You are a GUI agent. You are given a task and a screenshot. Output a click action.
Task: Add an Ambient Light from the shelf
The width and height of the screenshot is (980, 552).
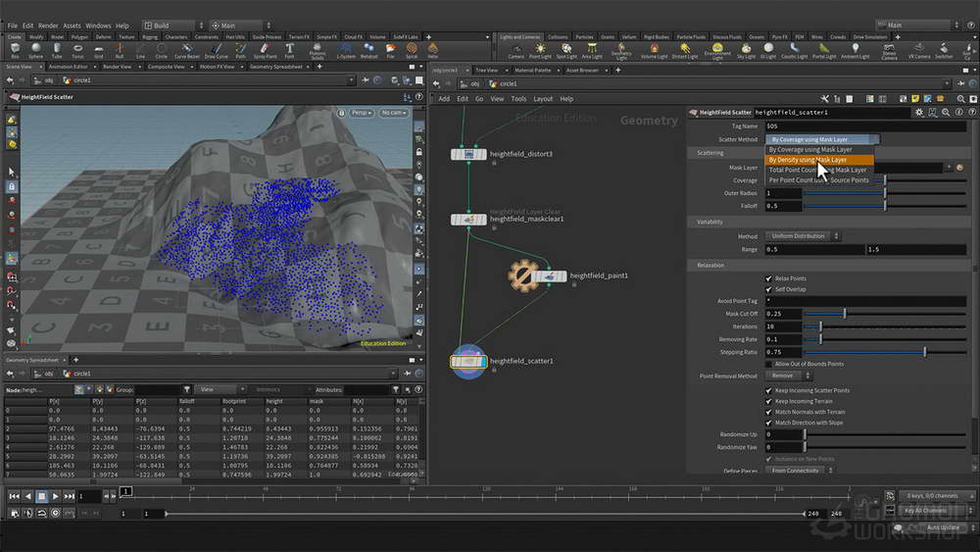pyautogui.click(x=855, y=51)
